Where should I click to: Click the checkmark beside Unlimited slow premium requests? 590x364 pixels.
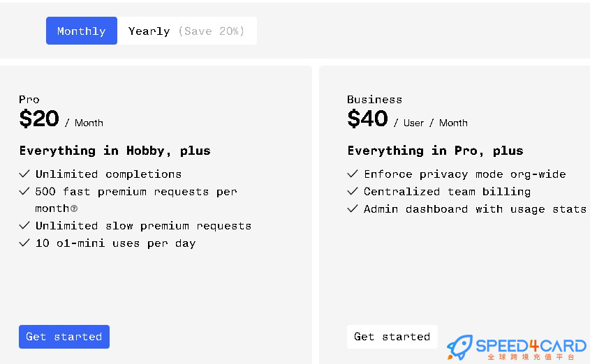click(24, 225)
